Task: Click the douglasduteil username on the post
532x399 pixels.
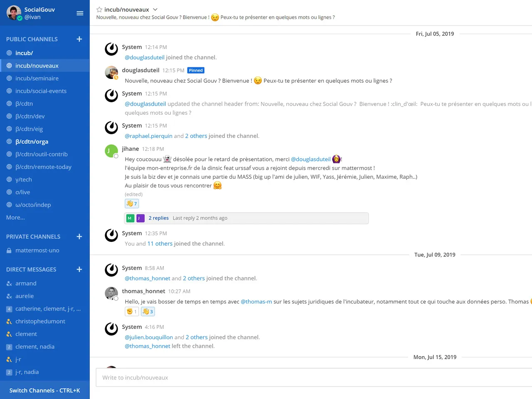Action: [140, 70]
